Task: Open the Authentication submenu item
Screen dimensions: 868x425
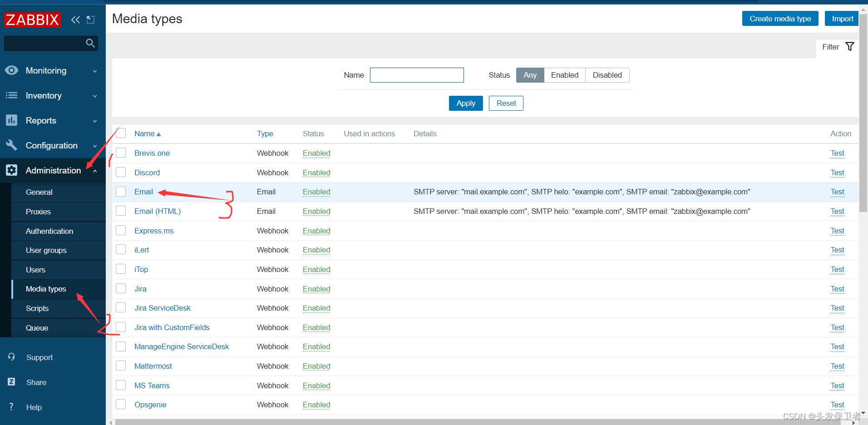Action: click(x=59, y=231)
